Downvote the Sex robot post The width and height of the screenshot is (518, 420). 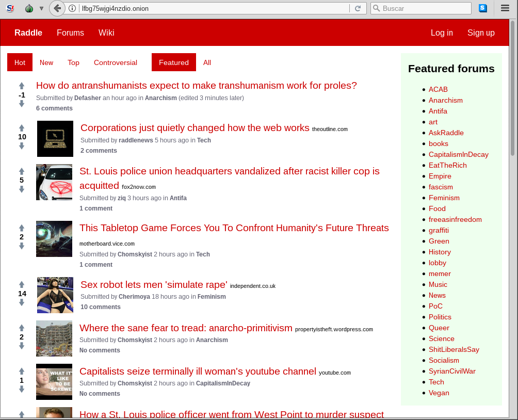[x=22, y=303]
